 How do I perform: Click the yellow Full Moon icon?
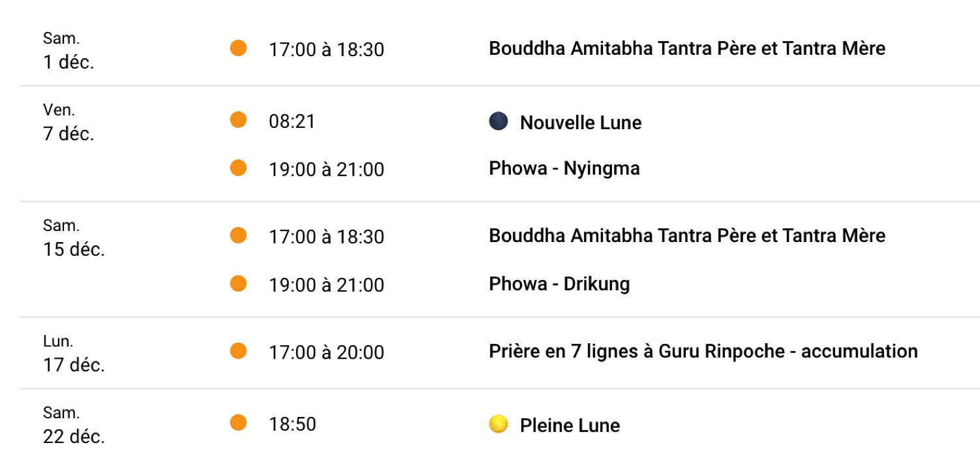(x=498, y=425)
